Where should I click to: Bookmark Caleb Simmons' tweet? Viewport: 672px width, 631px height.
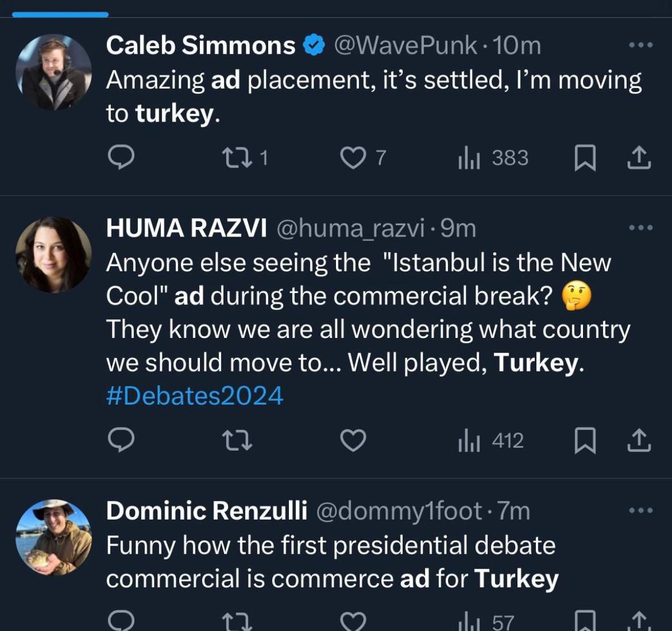tap(585, 158)
